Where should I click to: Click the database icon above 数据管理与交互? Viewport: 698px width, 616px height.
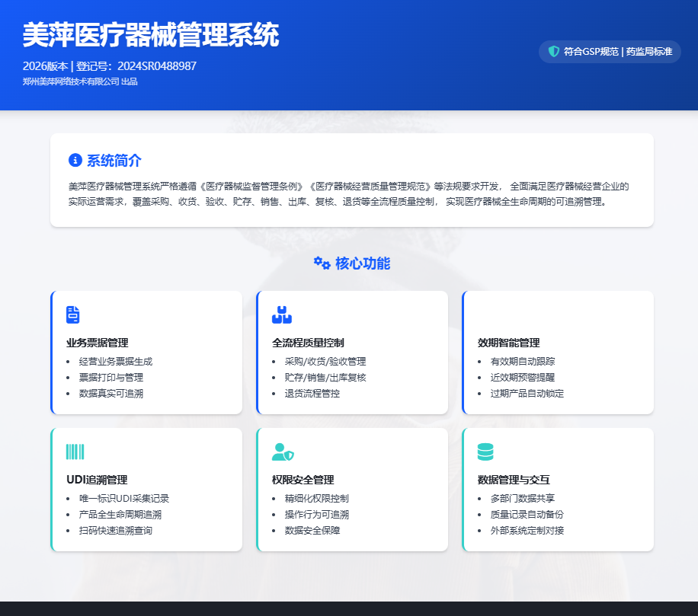(485, 452)
